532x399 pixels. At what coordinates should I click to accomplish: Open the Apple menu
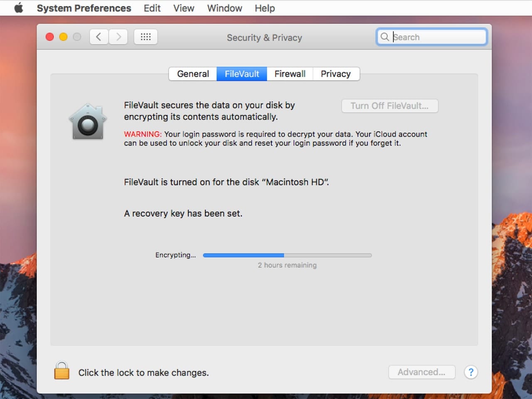[19, 8]
